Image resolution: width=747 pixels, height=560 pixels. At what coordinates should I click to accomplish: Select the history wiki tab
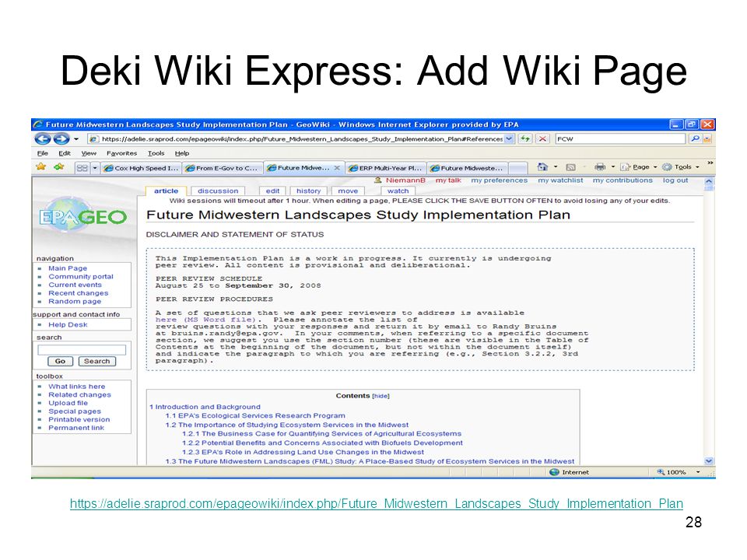[308, 191]
